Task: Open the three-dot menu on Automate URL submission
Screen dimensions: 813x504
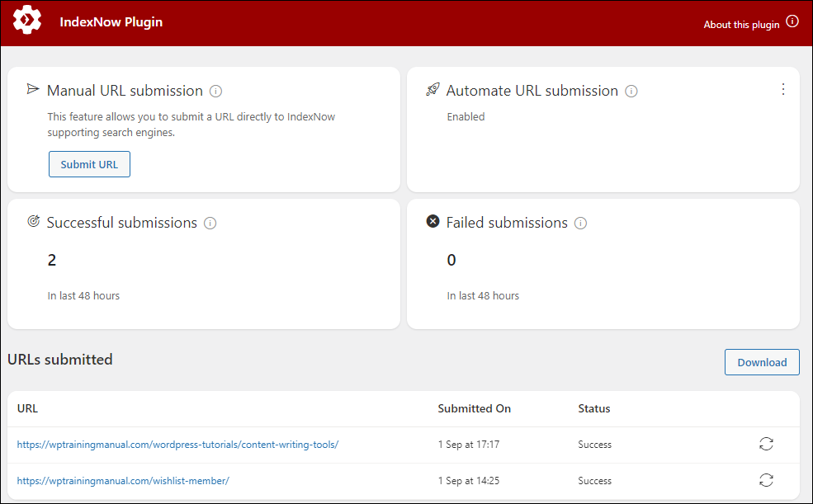Action: pos(783,89)
